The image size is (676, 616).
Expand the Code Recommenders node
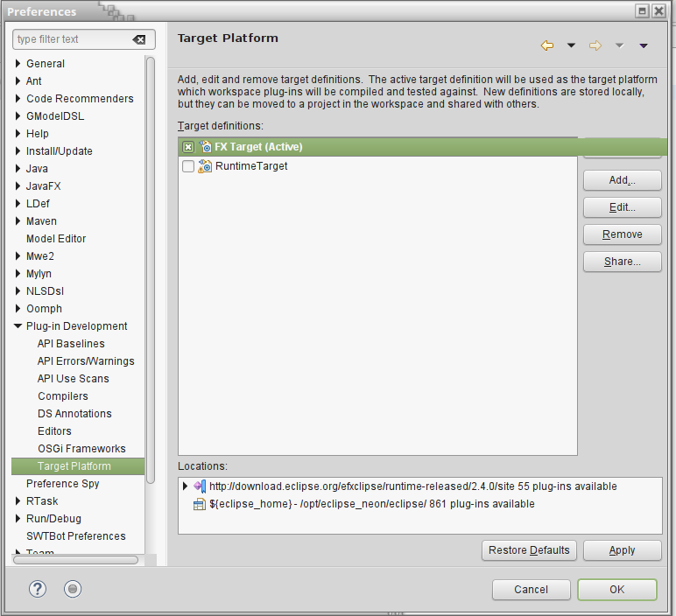pos(18,99)
